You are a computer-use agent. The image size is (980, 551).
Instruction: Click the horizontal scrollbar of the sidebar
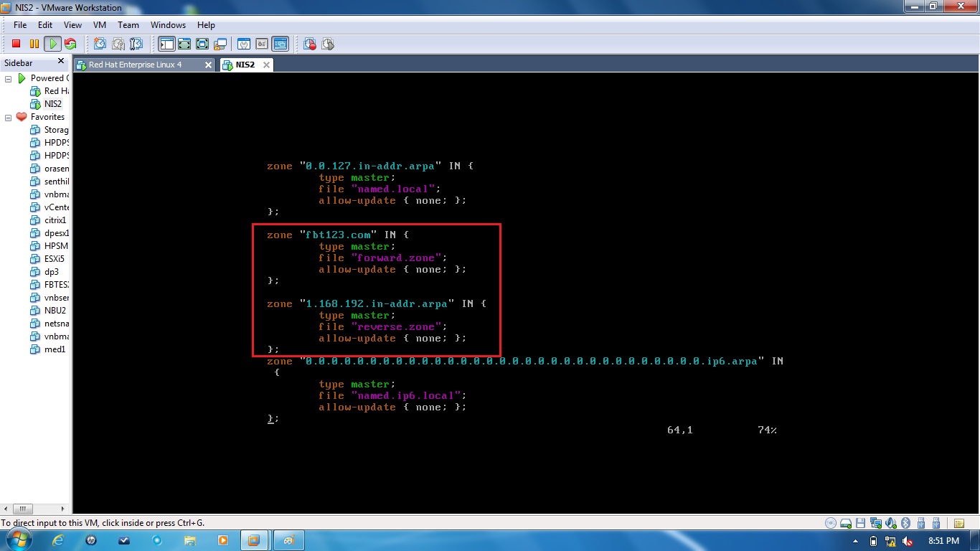click(x=22, y=508)
